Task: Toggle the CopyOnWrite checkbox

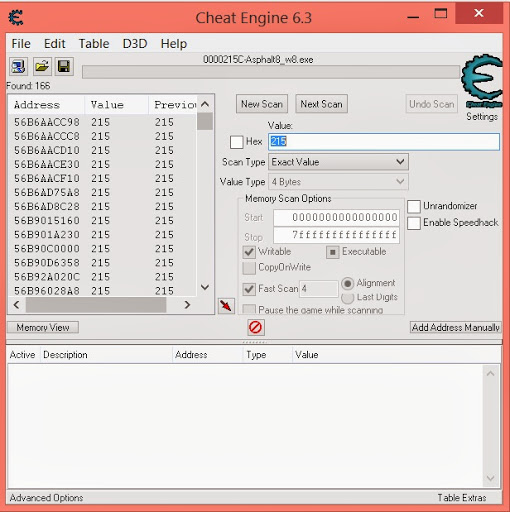Action: pyautogui.click(x=249, y=268)
